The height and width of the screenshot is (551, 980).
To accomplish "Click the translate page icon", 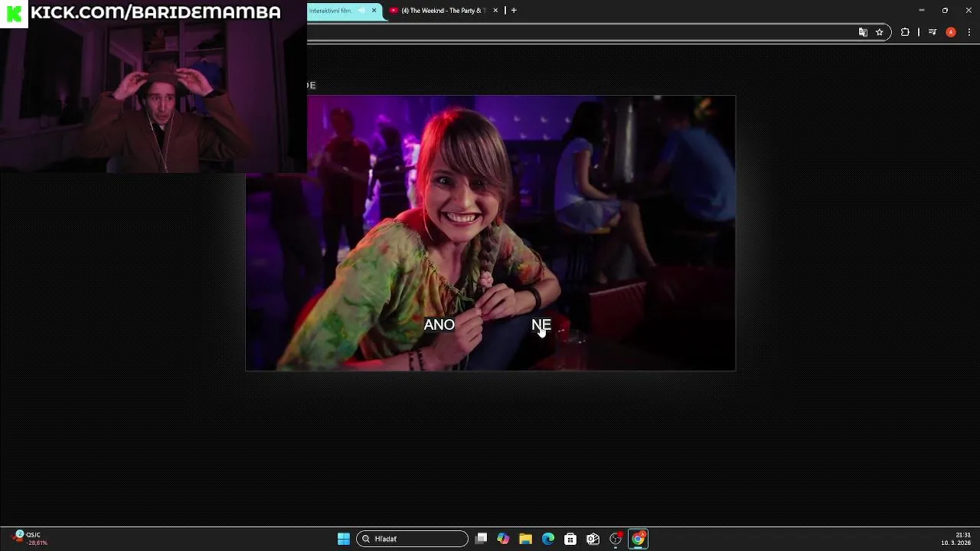I will 863,32.
